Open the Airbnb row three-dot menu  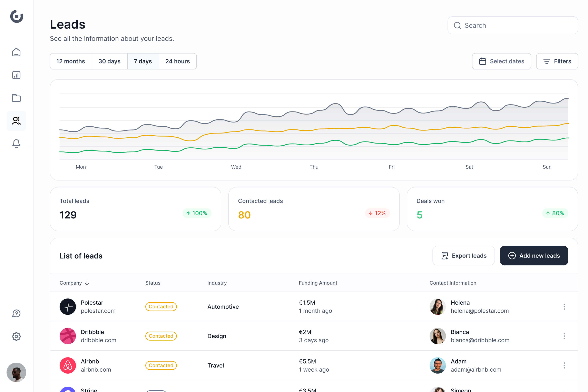pos(564,365)
